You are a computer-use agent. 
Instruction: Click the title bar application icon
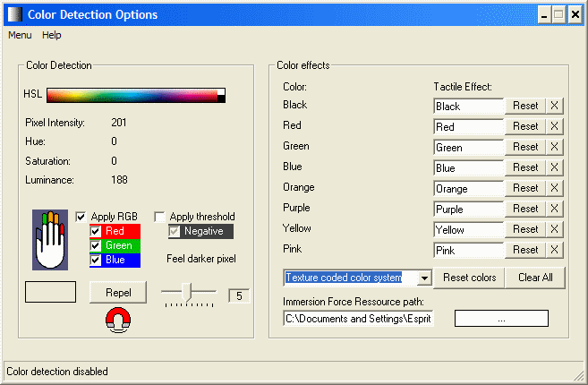tap(15, 14)
